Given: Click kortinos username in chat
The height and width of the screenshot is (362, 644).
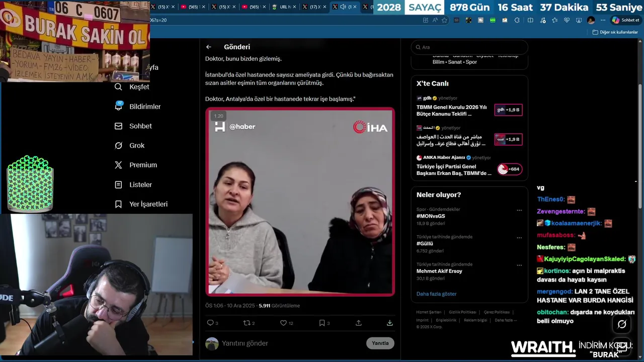Looking at the screenshot, I should tap(557, 271).
